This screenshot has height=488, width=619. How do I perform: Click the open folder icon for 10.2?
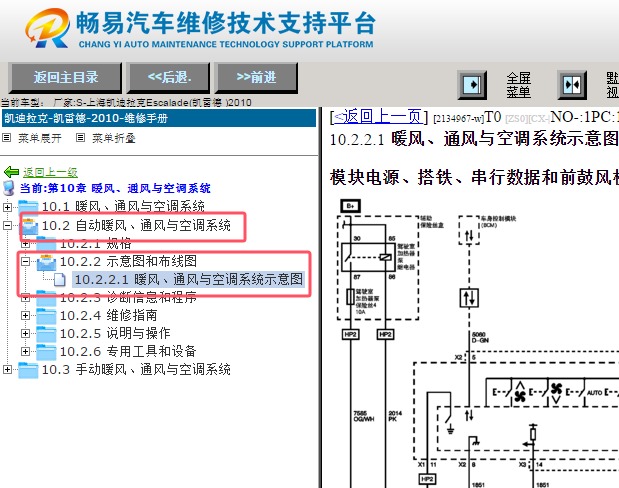[29, 226]
